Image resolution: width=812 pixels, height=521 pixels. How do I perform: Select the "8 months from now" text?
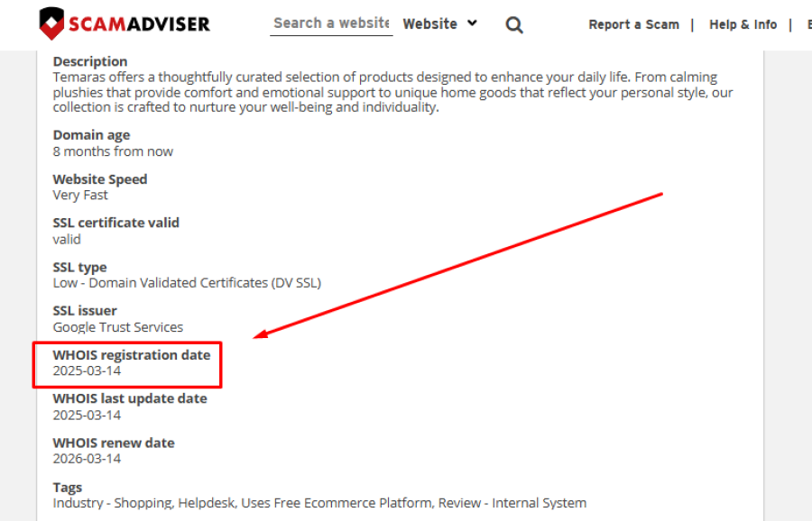113,151
